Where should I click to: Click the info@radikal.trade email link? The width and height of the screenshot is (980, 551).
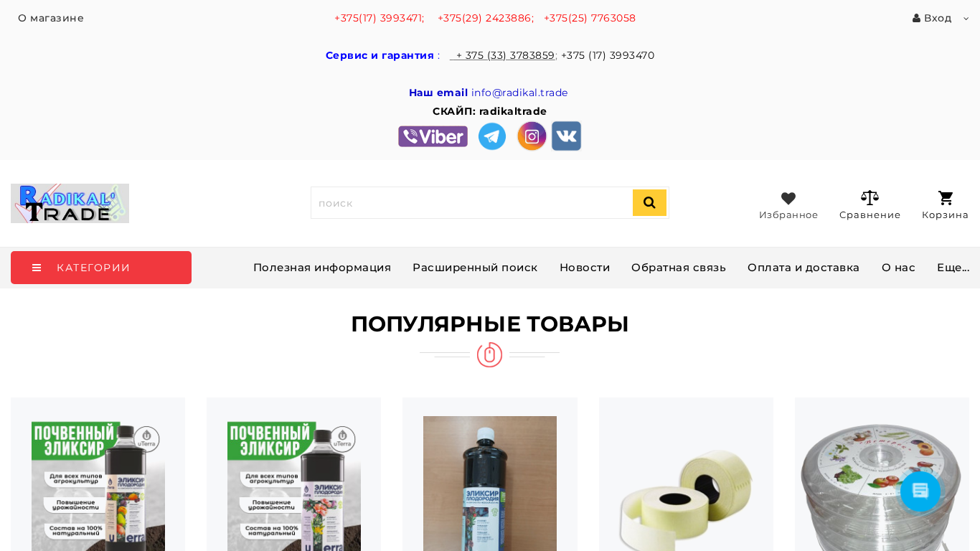coord(519,93)
